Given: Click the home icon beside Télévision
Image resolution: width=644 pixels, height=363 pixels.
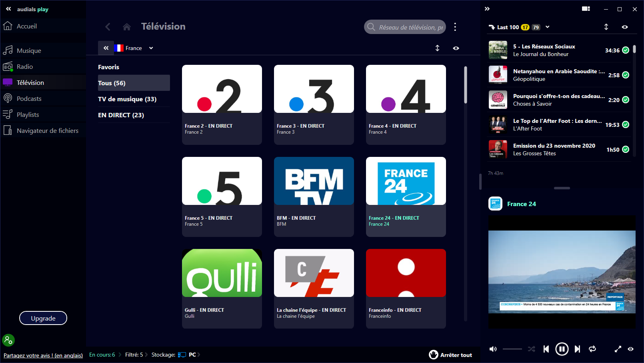Looking at the screenshot, I should tap(127, 27).
